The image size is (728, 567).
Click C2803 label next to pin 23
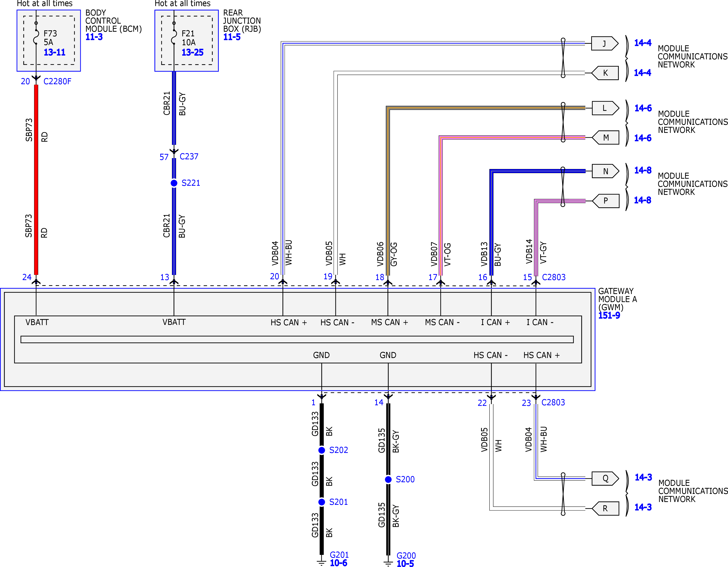(553, 403)
